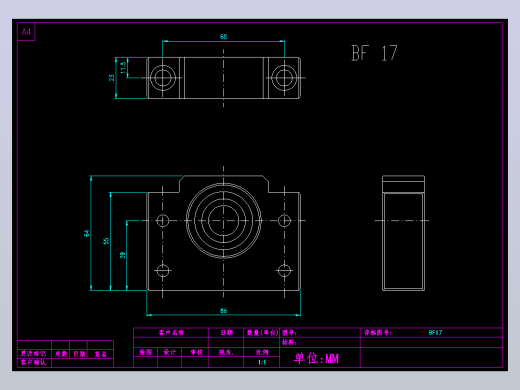This screenshot has width=520, height=390.
Task: Select '日期' in the revision table
Action: point(79,354)
